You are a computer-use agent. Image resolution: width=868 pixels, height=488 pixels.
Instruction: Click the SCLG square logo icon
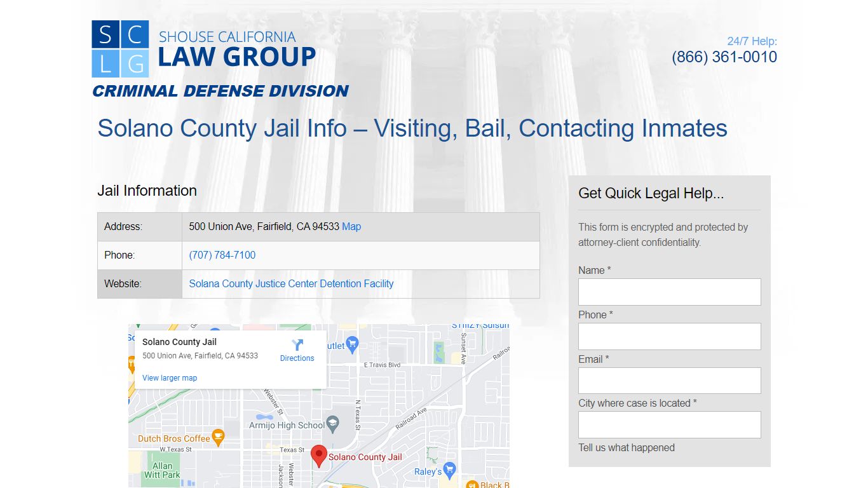(120, 48)
